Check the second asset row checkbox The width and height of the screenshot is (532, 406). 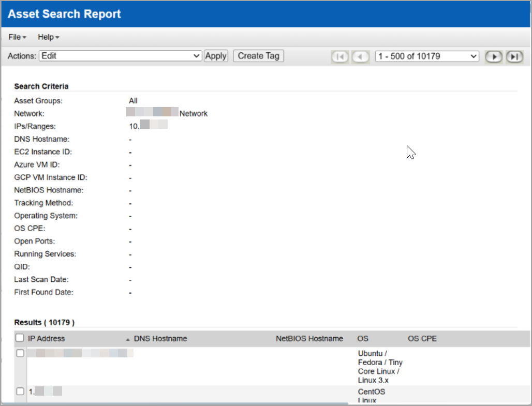(19, 392)
